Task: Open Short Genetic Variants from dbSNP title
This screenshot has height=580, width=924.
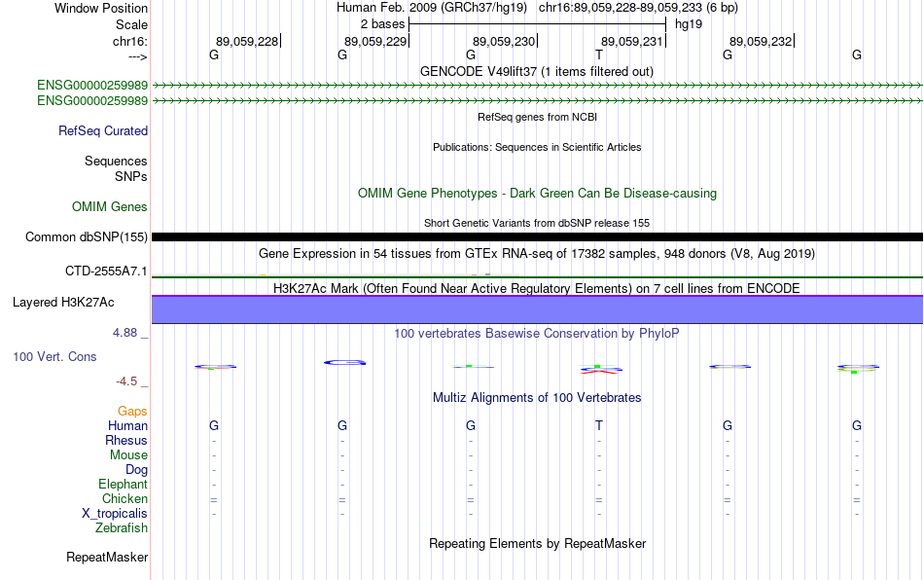Action: [x=537, y=223]
